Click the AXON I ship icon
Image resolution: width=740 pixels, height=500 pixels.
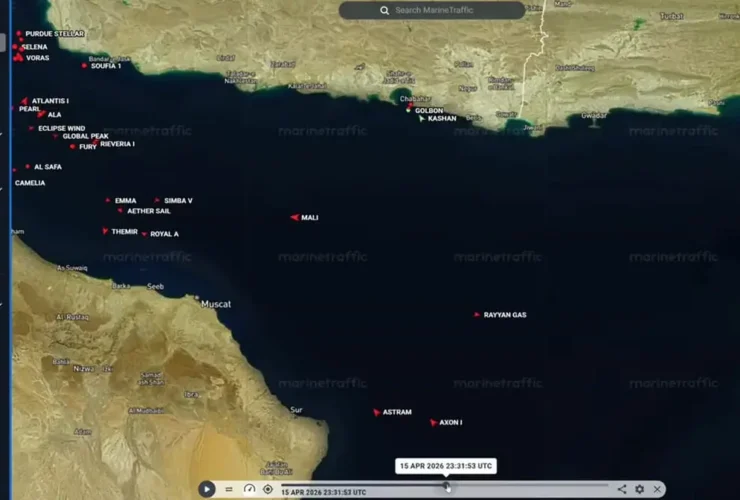[433, 422]
